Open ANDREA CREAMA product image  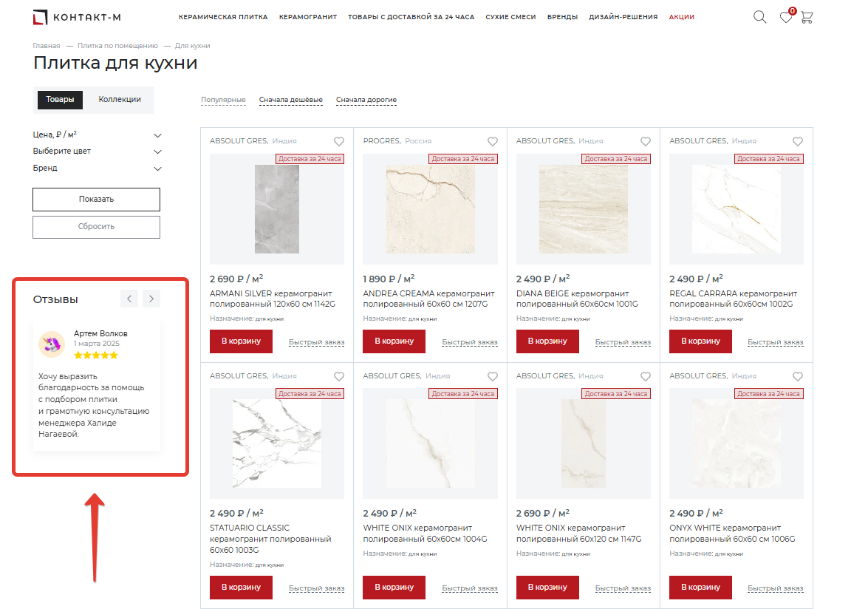[431, 209]
